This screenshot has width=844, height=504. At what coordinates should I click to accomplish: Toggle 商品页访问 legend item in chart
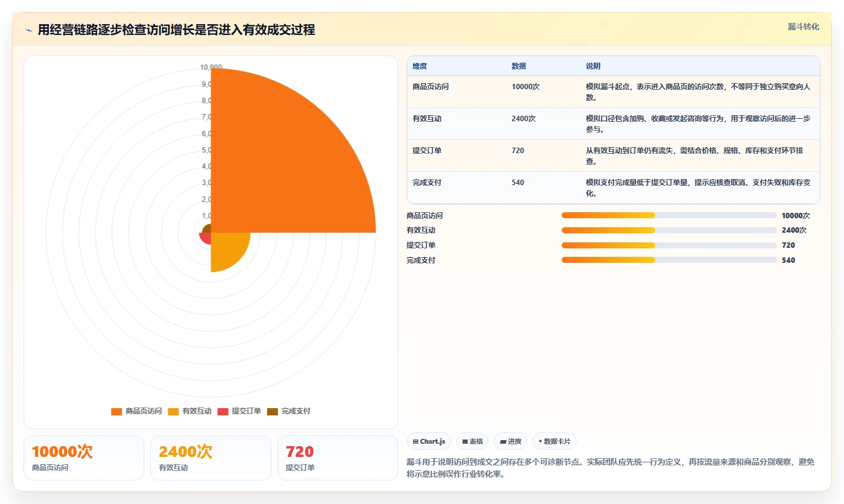coord(136,411)
